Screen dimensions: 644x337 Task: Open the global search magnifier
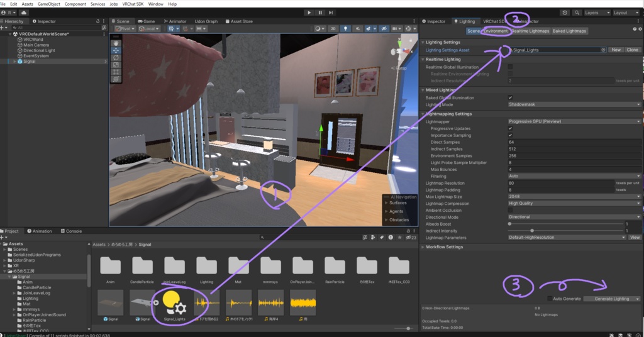[x=577, y=13]
